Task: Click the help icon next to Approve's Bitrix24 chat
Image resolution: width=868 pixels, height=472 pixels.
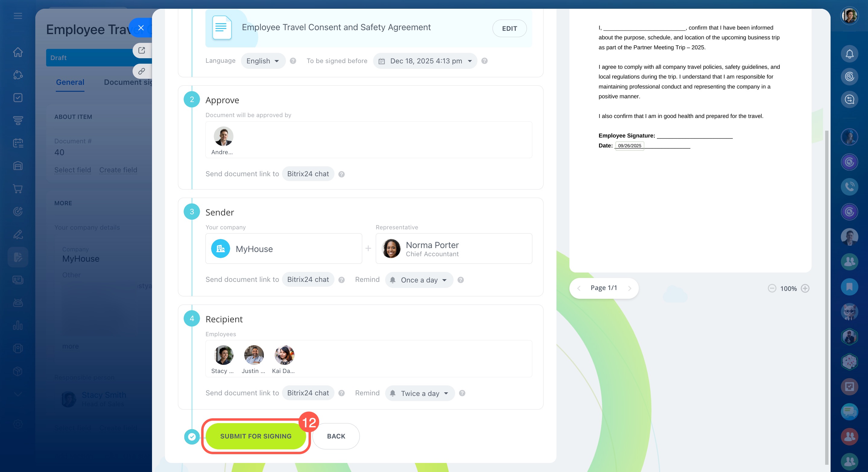Action: [341, 174]
